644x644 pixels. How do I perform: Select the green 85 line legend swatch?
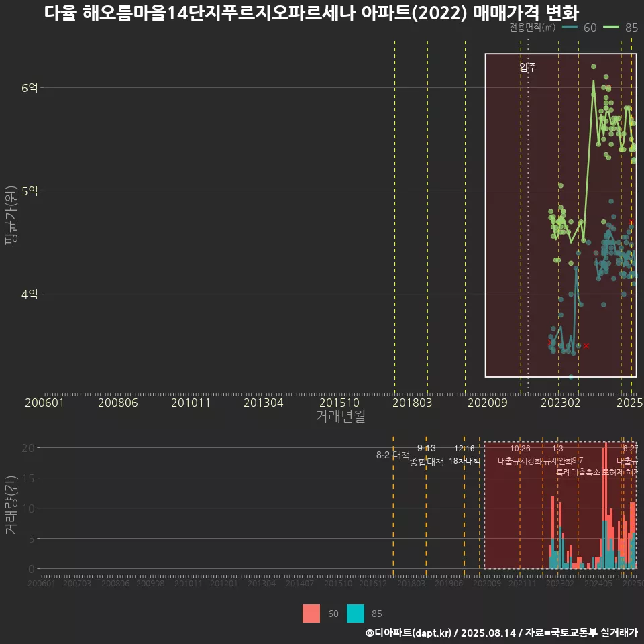coord(610,27)
